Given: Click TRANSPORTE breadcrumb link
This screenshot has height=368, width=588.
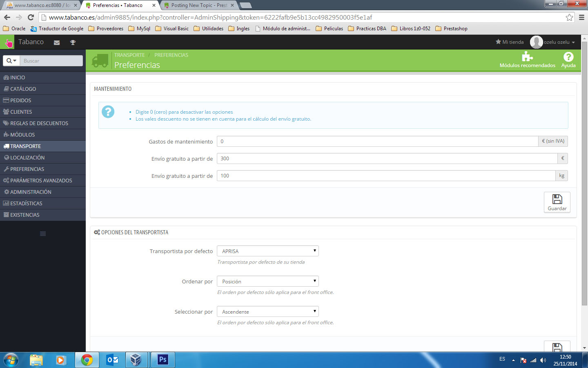Looking at the screenshot, I should (129, 55).
